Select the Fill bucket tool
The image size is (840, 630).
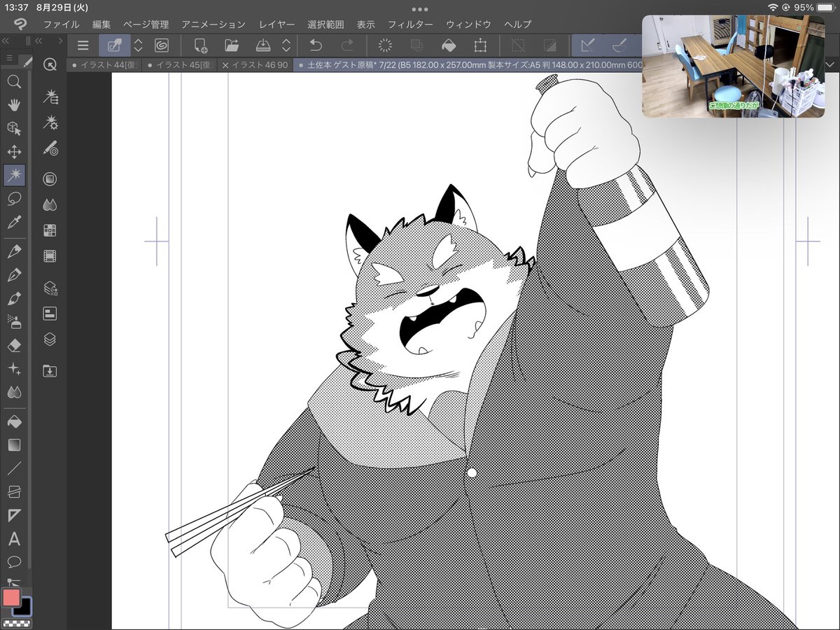coord(14,421)
